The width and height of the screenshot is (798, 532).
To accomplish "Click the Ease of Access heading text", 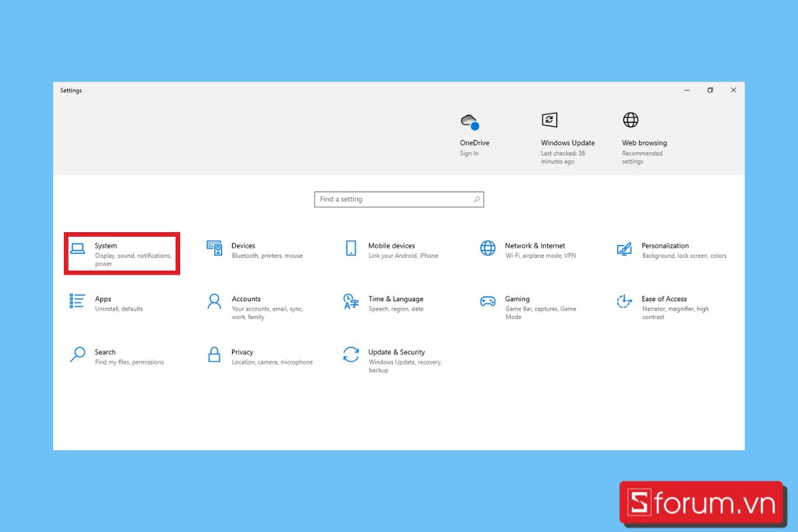I will pos(664,299).
